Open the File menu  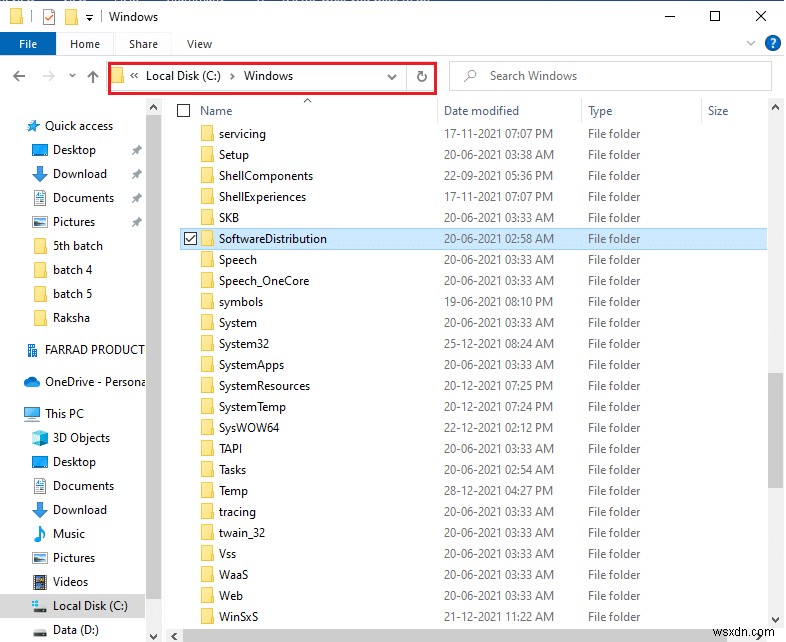pyautogui.click(x=28, y=44)
